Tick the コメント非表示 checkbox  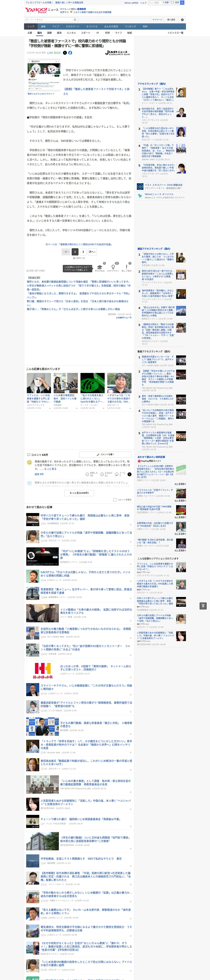click(115, 500)
